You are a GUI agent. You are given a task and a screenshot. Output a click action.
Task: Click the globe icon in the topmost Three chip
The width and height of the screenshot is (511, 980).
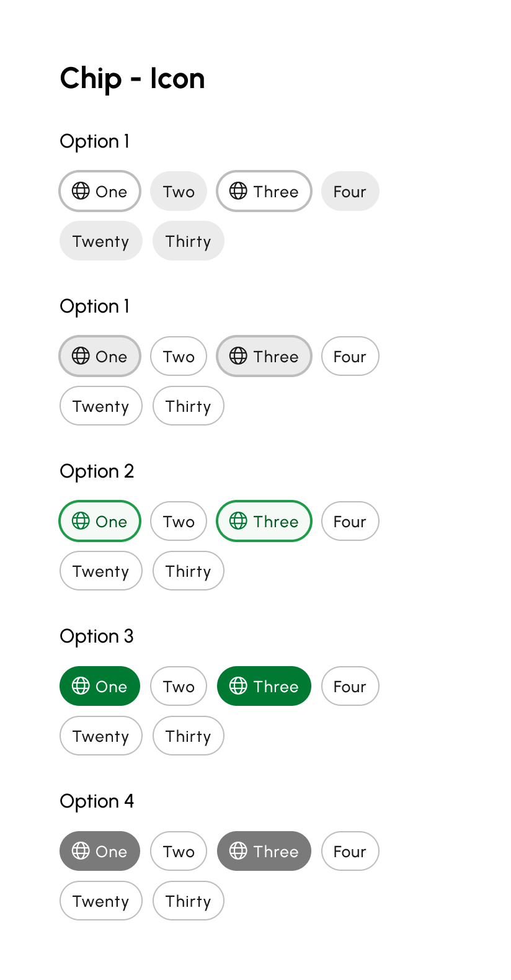tap(238, 190)
